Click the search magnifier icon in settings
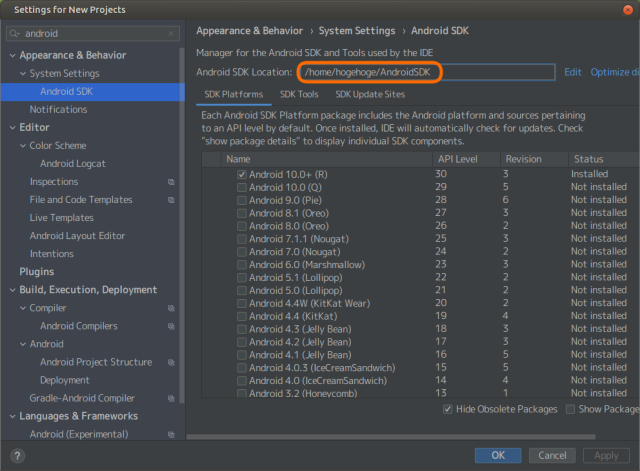Image resolution: width=640 pixels, height=471 pixels. click(x=14, y=33)
